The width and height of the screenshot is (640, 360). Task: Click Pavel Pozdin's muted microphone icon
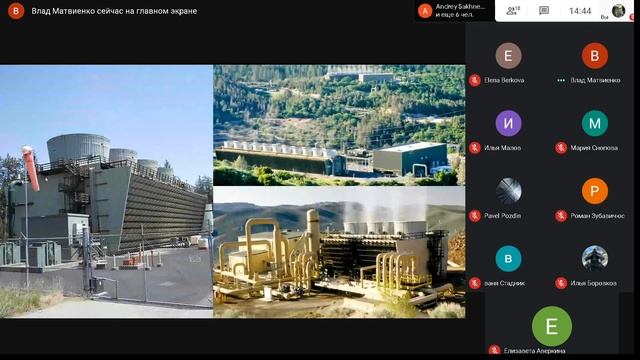point(474,216)
